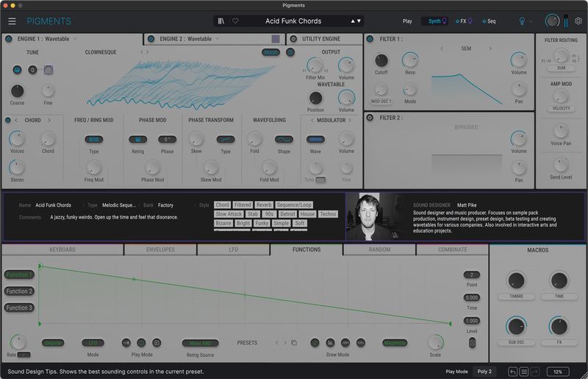Click the Filter 1 Cutoff knob
Screen dimensions: 588x379
(381, 60)
